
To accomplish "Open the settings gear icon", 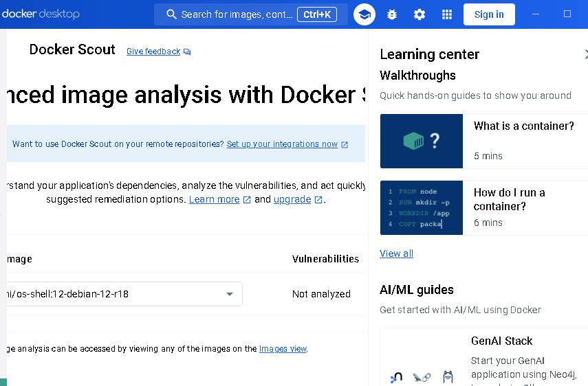I will point(420,14).
